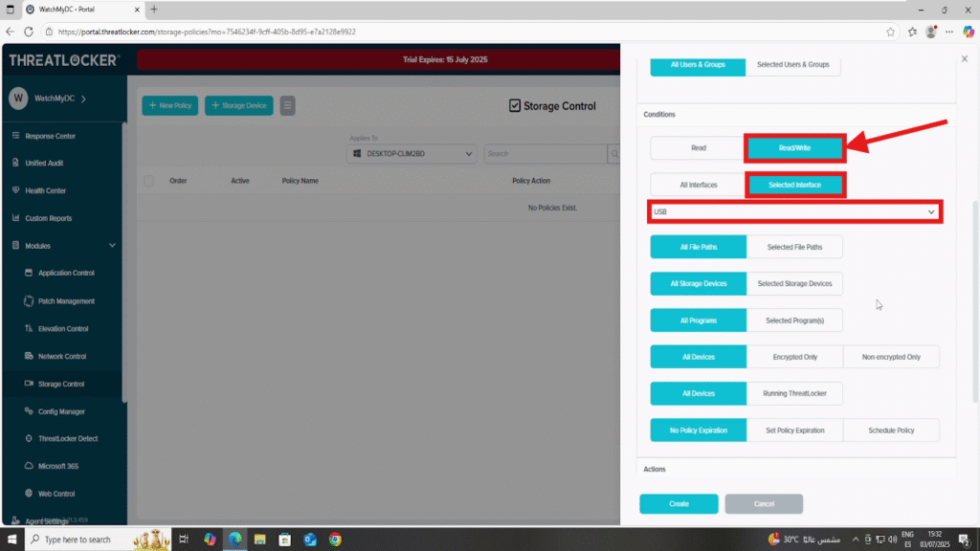This screenshot has height=551, width=980.
Task: Cancel the policy creation
Action: 764,503
